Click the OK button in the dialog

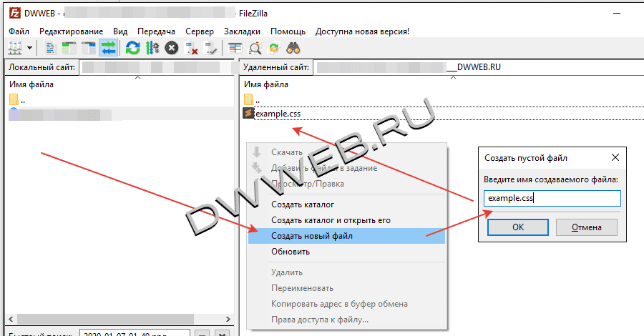(518, 227)
